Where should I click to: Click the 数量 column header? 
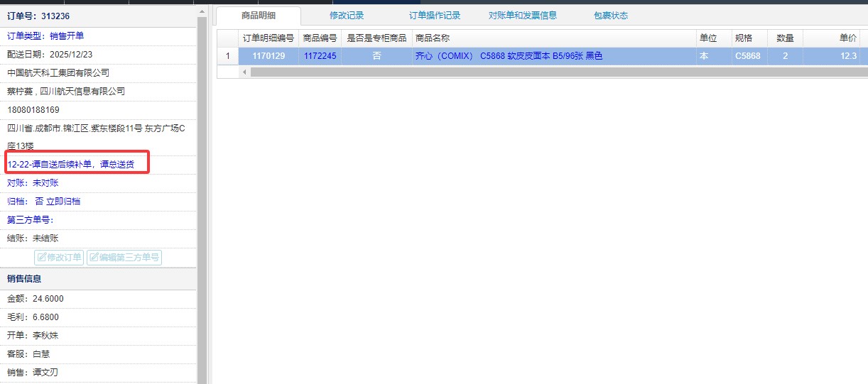tap(785, 38)
